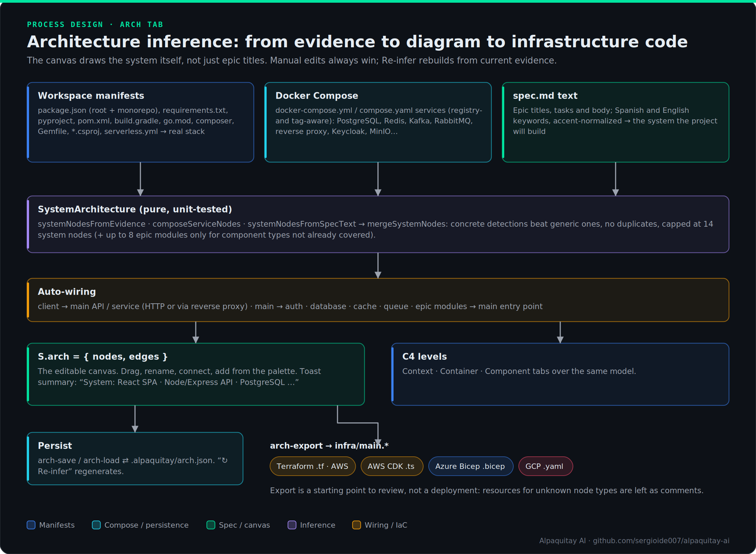This screenshot has width=756, height=554.
Task: Choose the Azure Bicep .bicep pill
Action: 471,466
